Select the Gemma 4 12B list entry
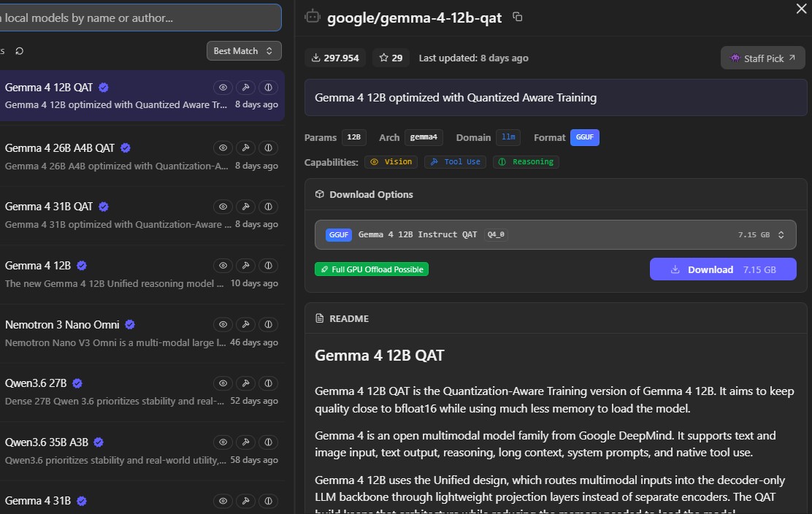This screenshot has height=514, width=812. pyautogui.click(x=142, y=274)
